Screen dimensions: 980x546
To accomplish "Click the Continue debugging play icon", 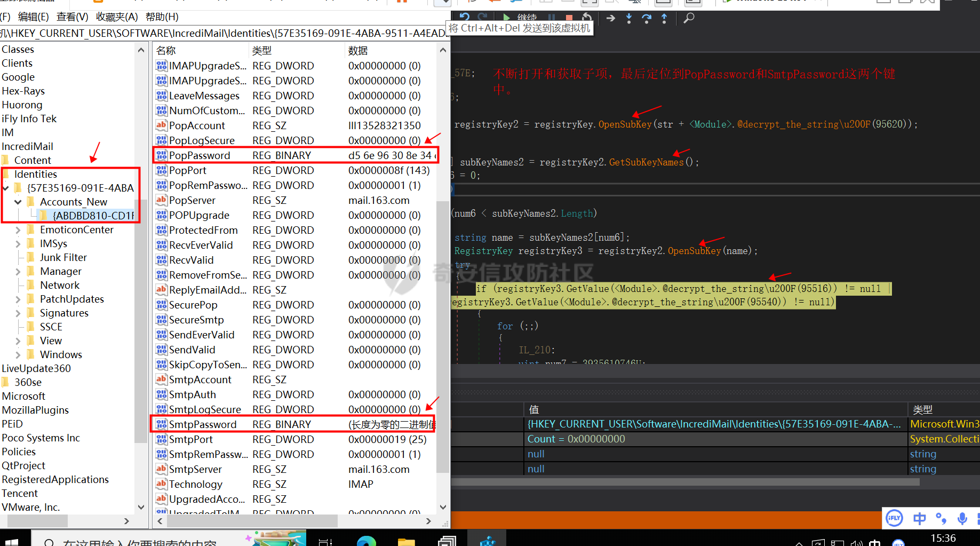I will pos(506,18).
